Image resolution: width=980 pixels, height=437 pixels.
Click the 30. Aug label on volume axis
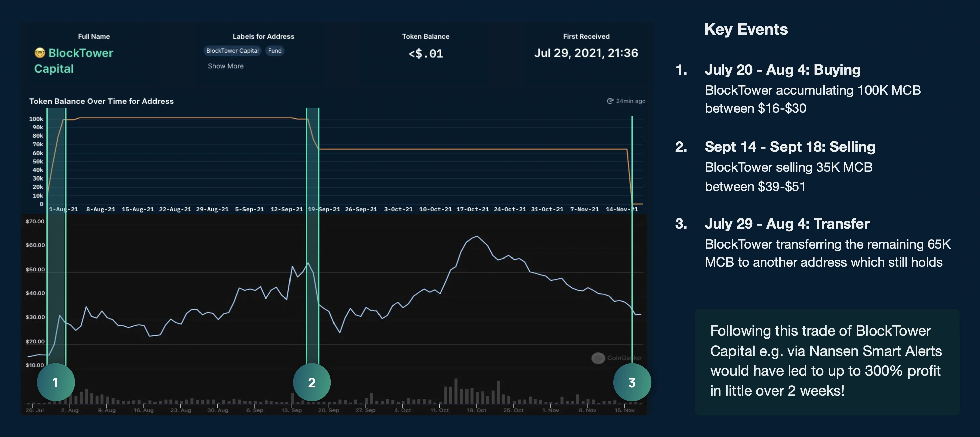(x=218, y=410)
